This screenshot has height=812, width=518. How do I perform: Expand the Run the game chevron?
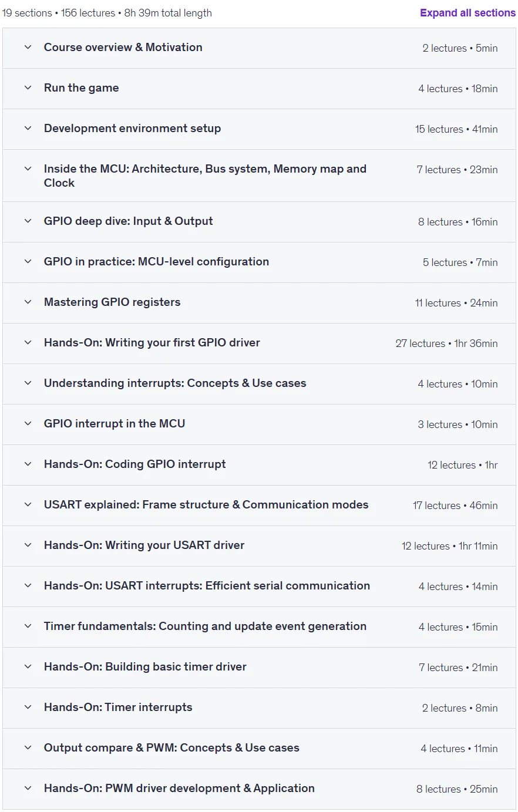28,88
